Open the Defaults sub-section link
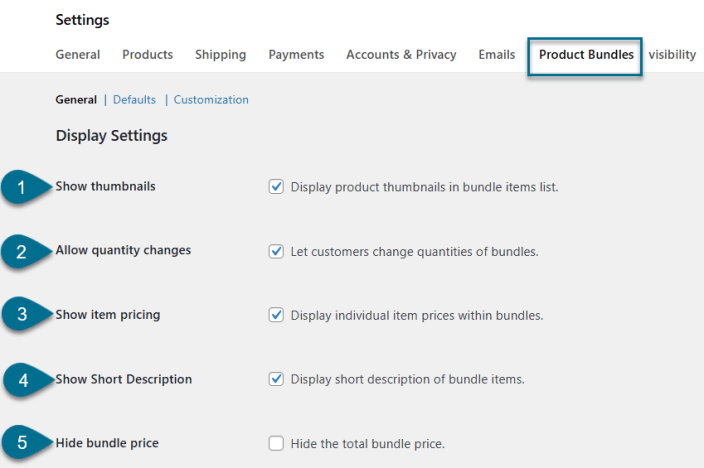 click(134, 100)
